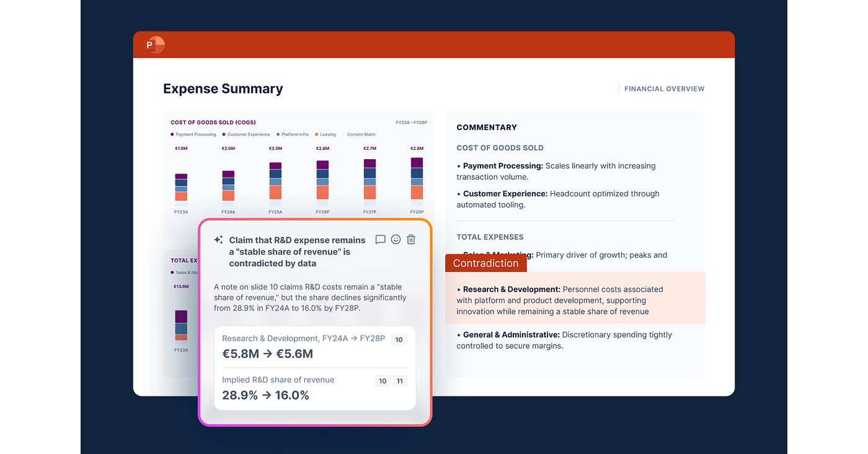Image resolution: width=868 pixels, height=454 pixels.
Task: Add an emoji reaction to the claim card
Action: pyautogui.click(x=396, y=240)
